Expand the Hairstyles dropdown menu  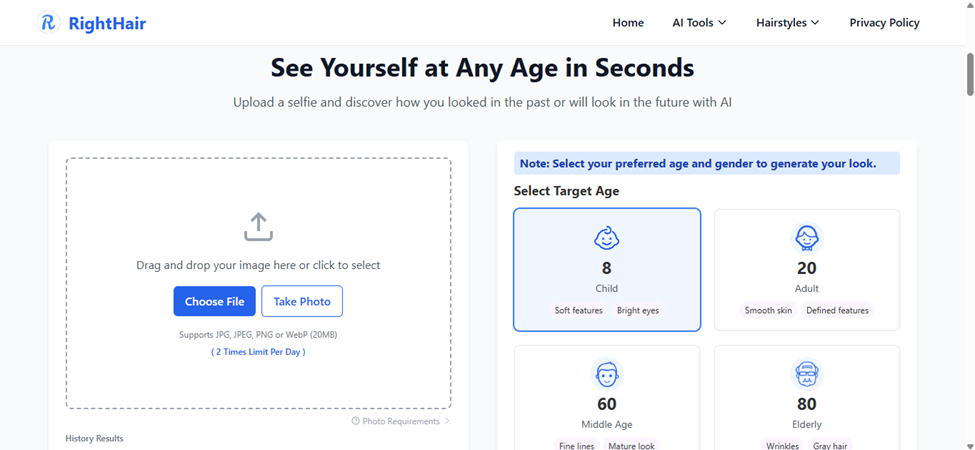coord(787,23)
